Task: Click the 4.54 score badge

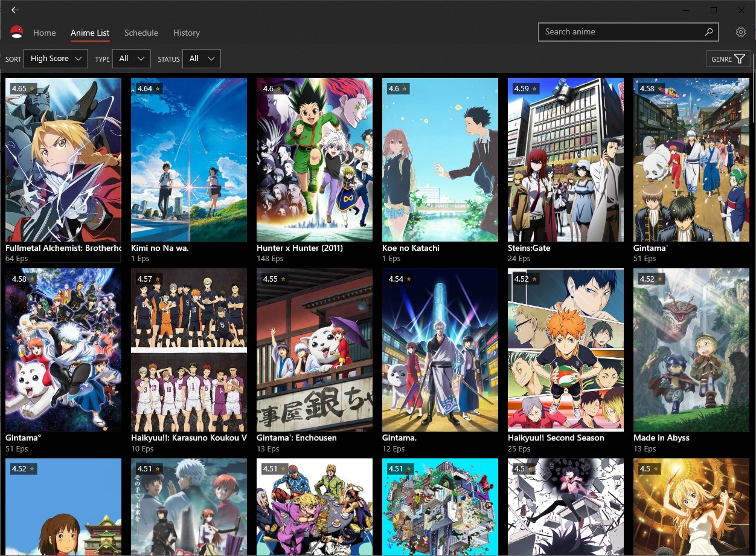Action: tap(400, 279)
